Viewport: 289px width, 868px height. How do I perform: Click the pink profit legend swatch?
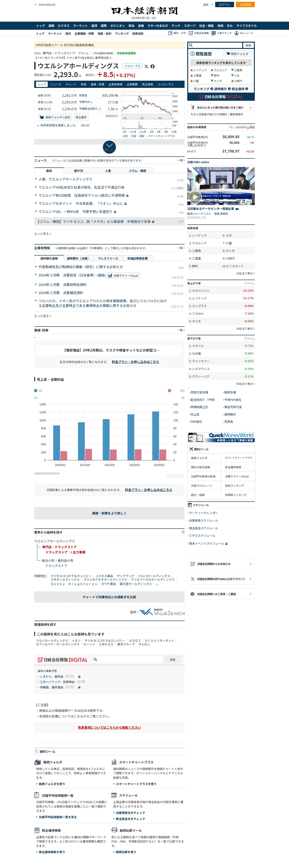[169, 391]
